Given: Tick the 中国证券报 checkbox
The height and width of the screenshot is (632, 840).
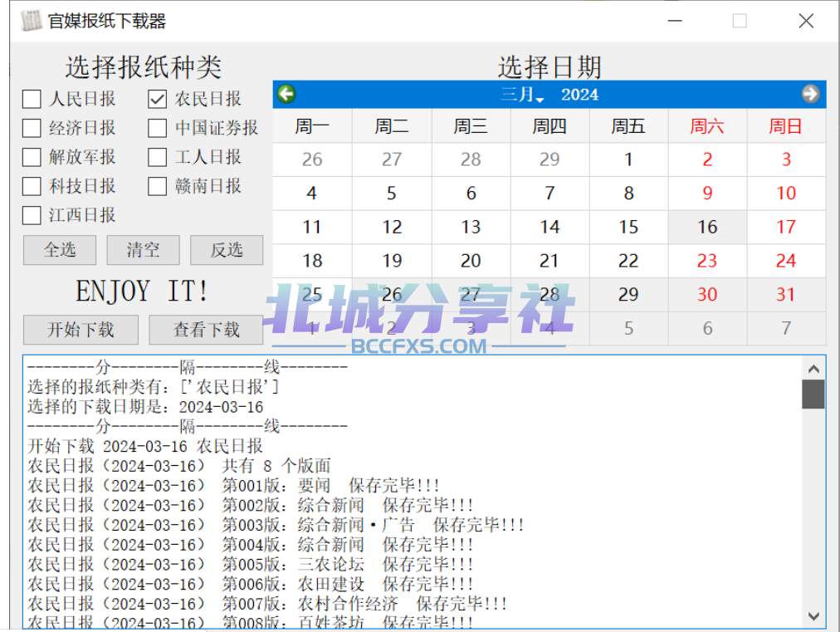Looking at the screenshot, I should click(x=157, y=128).
